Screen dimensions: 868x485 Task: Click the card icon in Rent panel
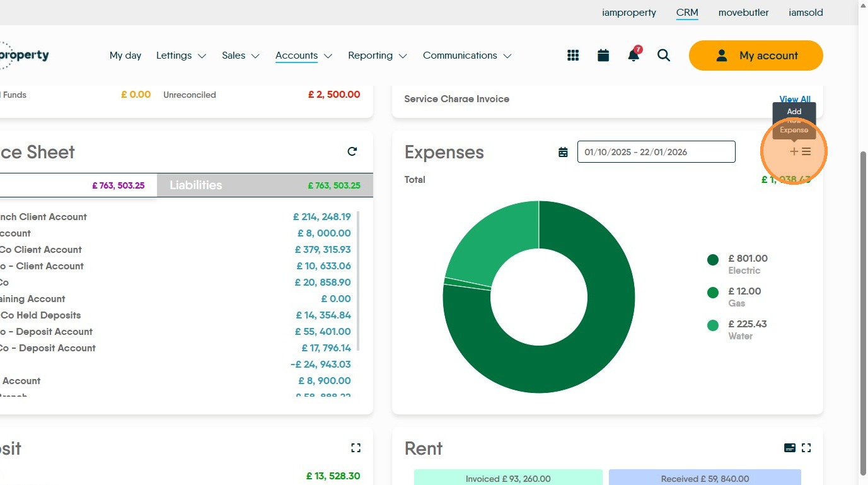(789, 448)
